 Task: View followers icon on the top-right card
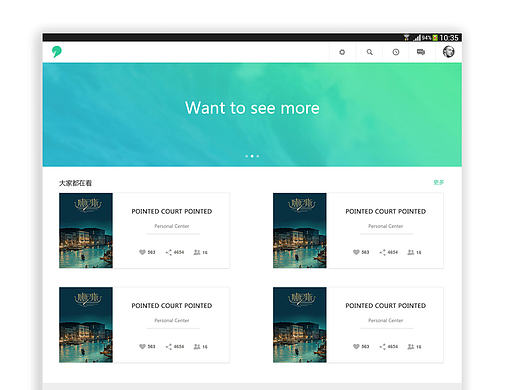pos(411,252)
